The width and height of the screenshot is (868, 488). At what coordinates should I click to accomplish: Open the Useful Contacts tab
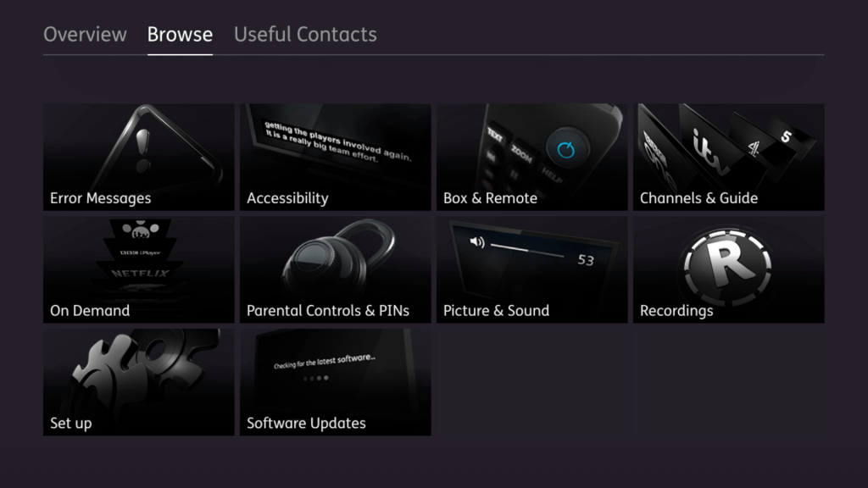[305, 35]
